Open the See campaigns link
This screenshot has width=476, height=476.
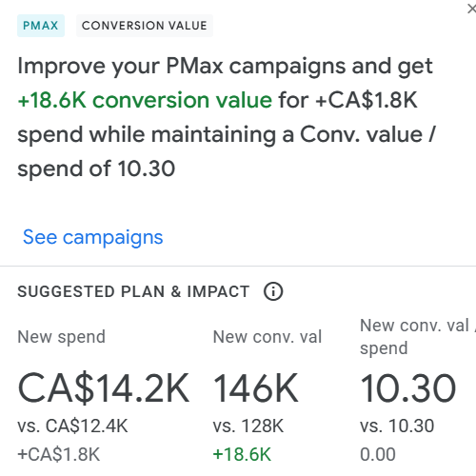click(93, 237)
